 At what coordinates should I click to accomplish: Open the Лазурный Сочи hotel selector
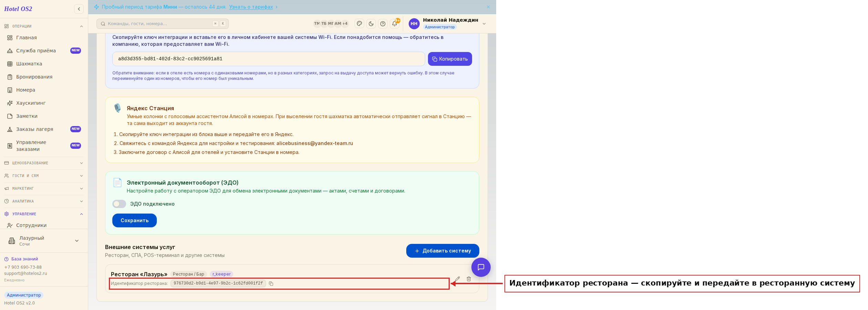[x=44, y=241]
